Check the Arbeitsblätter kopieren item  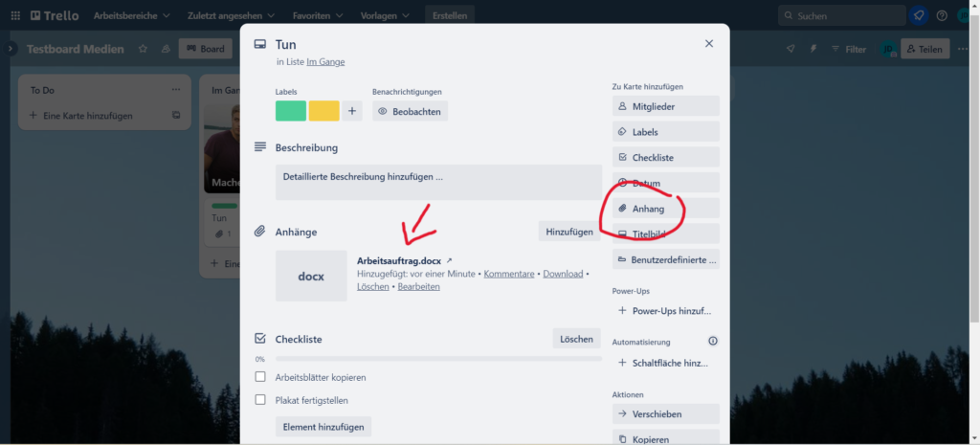pos(260,377)
